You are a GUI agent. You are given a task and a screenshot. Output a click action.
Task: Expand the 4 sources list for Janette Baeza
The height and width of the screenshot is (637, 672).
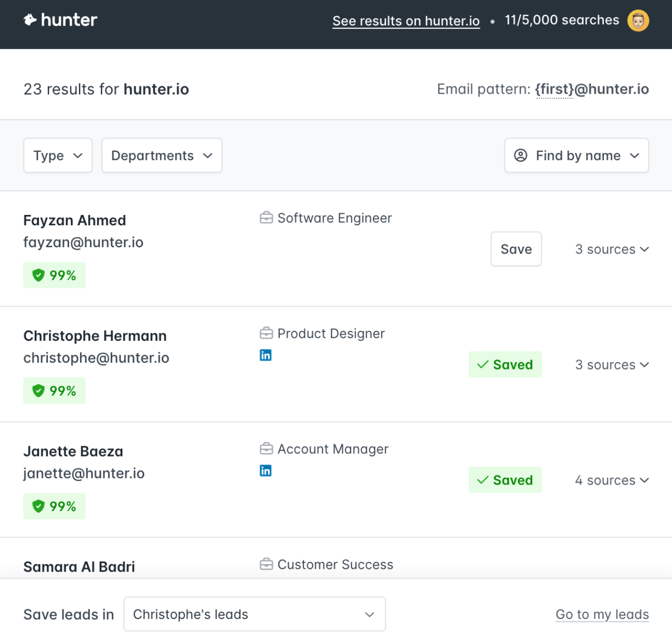tap(612, 480)
